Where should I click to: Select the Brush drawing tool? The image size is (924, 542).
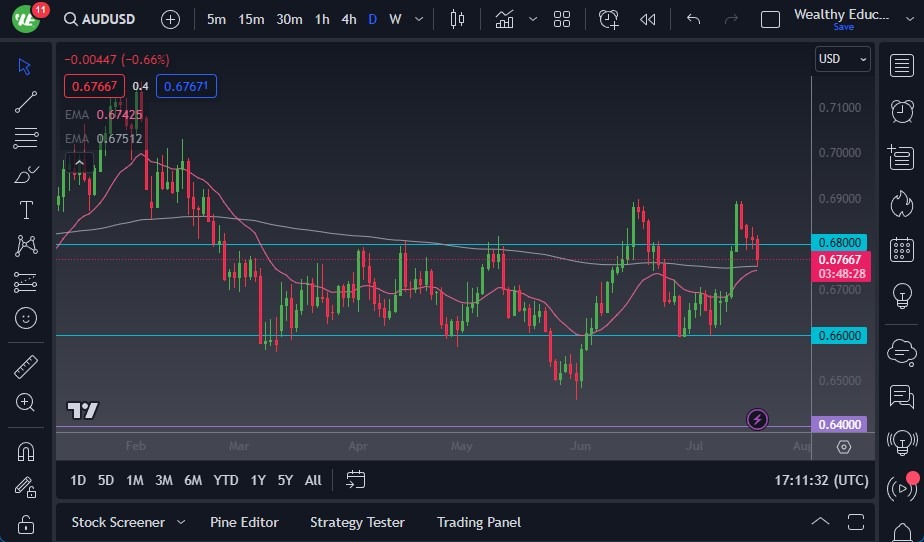pos(26,174)
